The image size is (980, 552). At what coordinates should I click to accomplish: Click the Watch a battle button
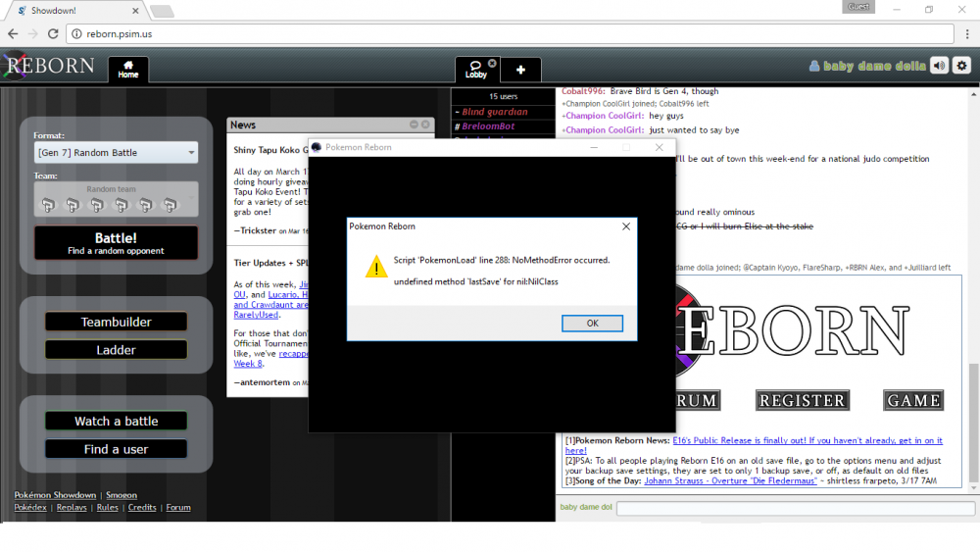(x=116, y=422)
